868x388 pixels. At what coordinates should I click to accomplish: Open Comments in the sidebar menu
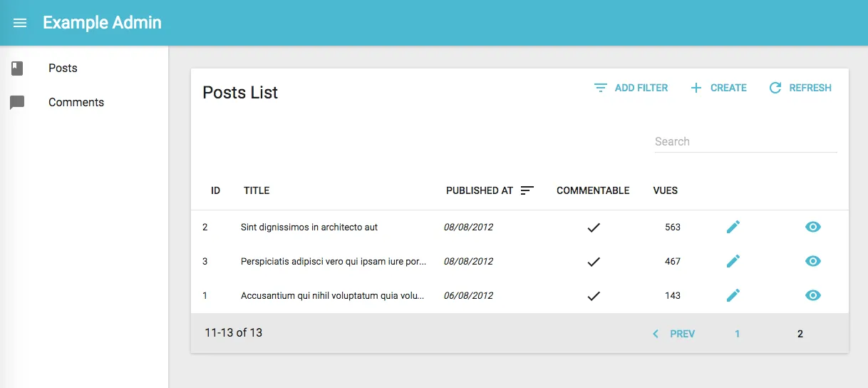point(76,103)
